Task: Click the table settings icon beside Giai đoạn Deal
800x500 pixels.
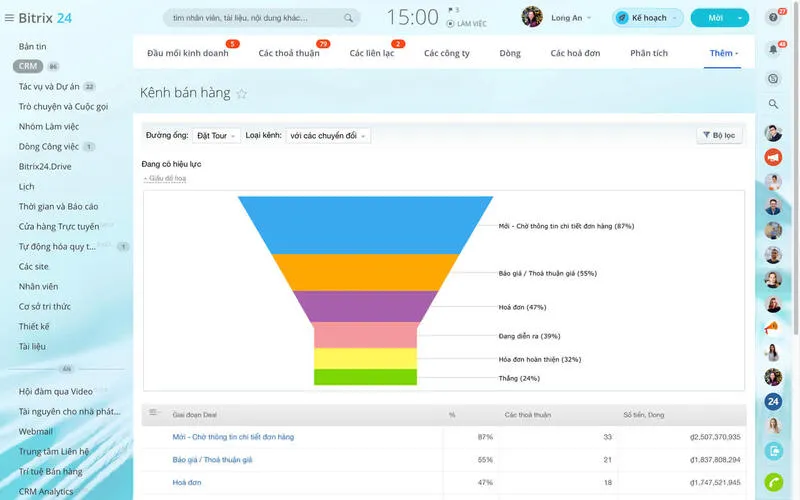Action: click(x=154, y=413)
